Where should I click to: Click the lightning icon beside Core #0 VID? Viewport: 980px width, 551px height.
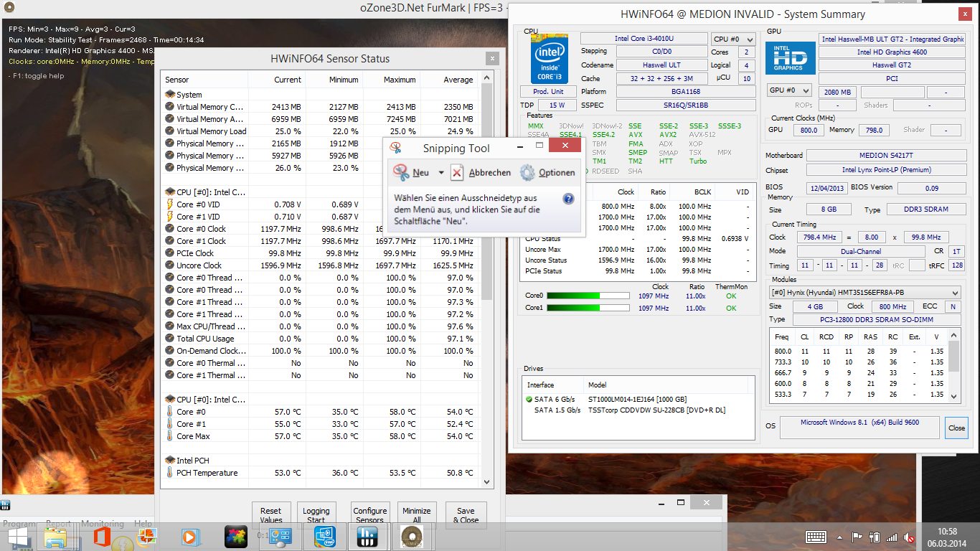coord(170,204)
